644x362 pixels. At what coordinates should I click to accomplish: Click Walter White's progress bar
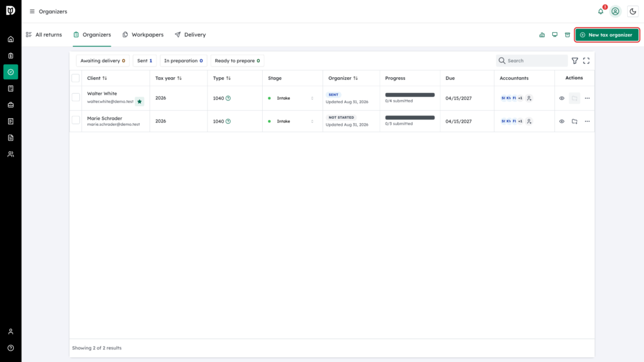click(410, 95)
